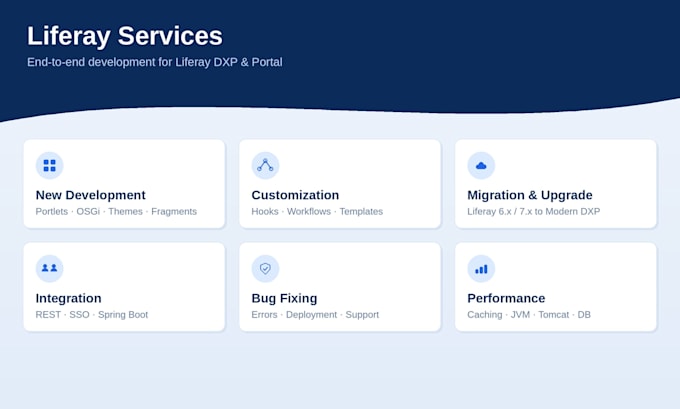Select the New Development heading

91,195
